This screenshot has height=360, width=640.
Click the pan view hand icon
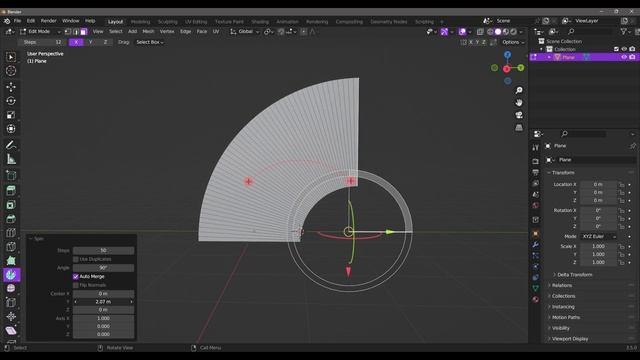click(519, 102)
